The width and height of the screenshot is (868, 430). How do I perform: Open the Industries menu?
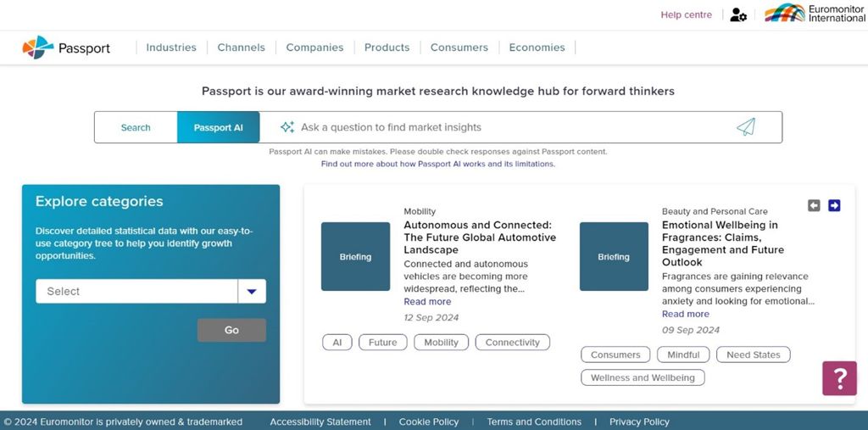click(x=171, y=47)
